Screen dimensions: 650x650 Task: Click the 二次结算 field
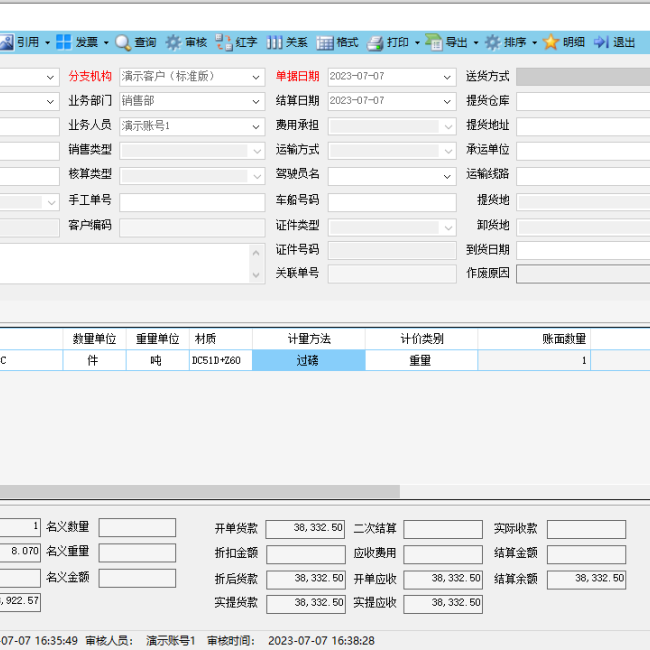click(x=443, y=529)
